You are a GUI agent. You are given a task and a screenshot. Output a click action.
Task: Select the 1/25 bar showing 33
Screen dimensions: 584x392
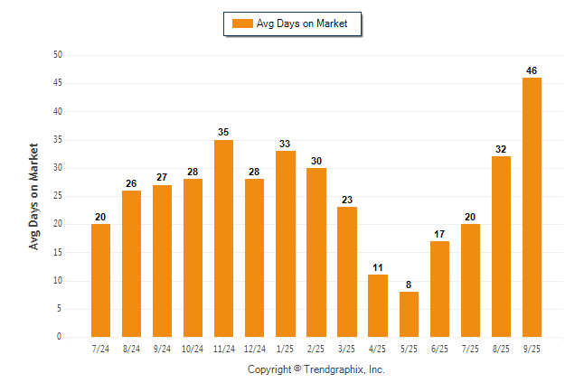point(286,243)
